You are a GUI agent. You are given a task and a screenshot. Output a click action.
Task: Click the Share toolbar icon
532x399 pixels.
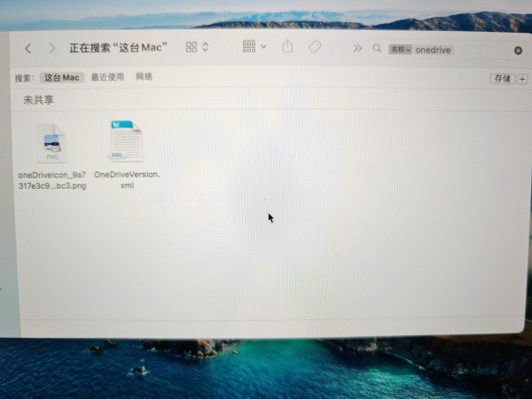point(287,46)
